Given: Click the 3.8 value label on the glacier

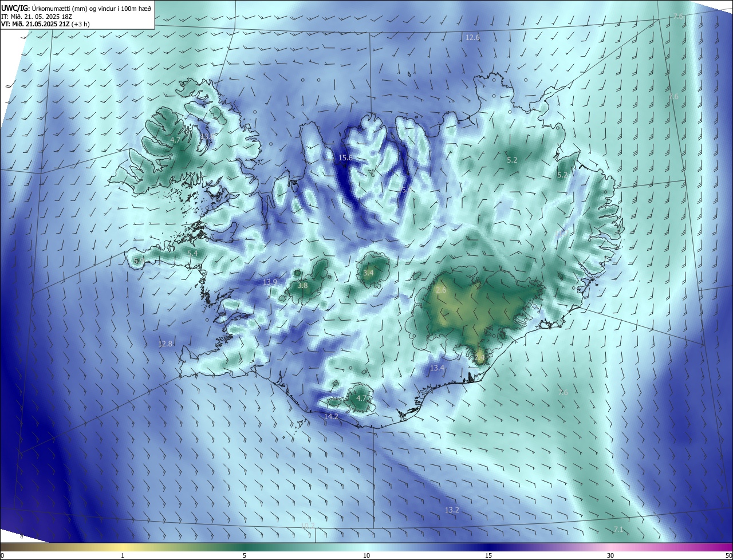Looking at the screenshot, I should pyautogui.click(x=302, y=286).
